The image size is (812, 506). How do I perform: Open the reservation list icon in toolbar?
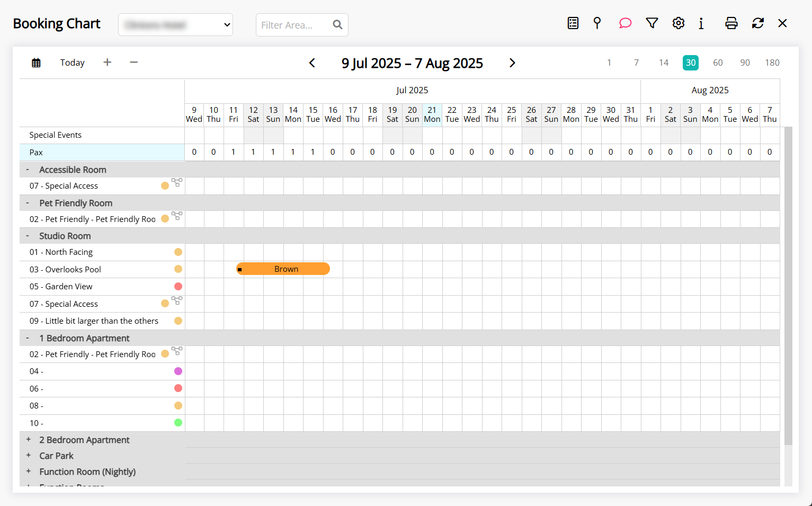tap(573, 23)
